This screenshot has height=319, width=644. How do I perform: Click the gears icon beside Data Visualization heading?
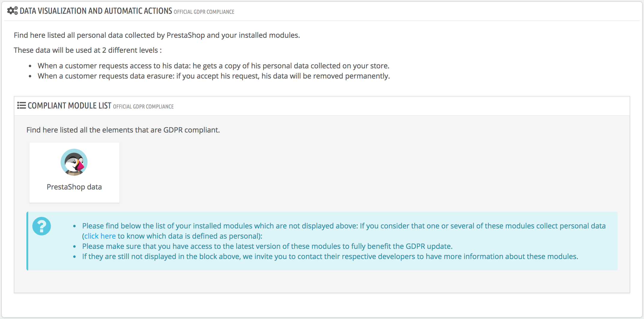(12, 11)
